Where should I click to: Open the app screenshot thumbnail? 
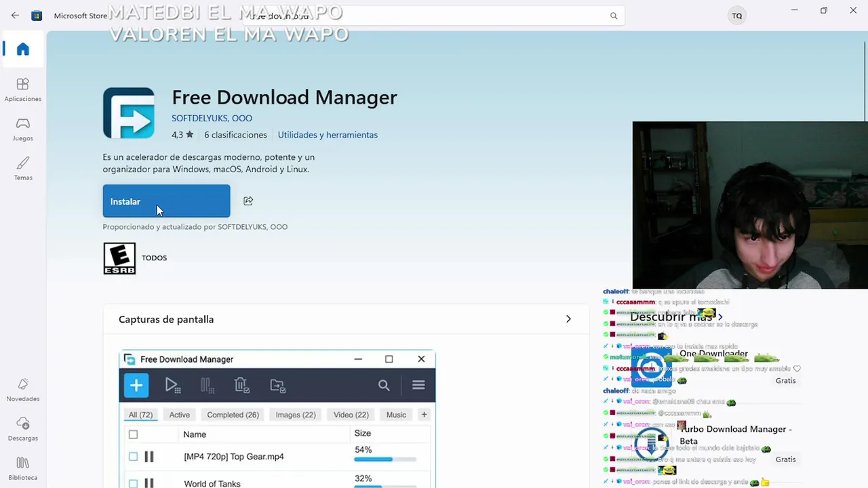(277, 419)
